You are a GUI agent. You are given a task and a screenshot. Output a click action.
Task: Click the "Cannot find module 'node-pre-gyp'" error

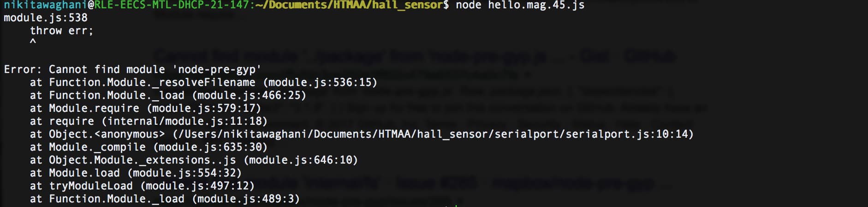point(155,69)
